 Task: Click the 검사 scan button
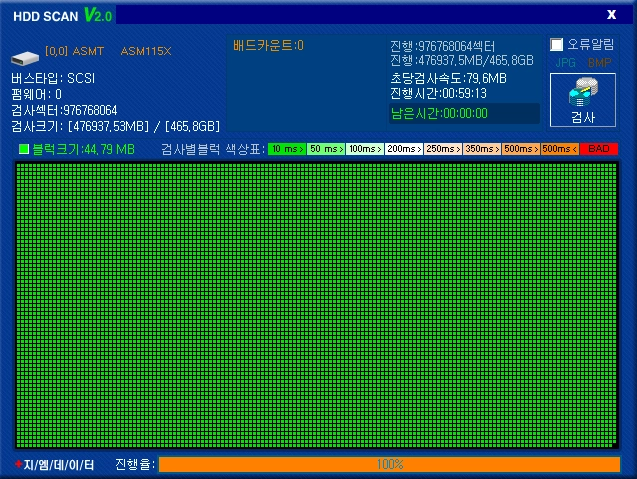click(583, 100)
